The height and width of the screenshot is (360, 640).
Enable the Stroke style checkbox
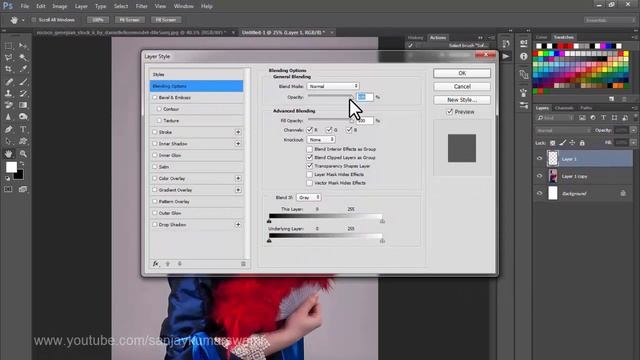[155, 132]
